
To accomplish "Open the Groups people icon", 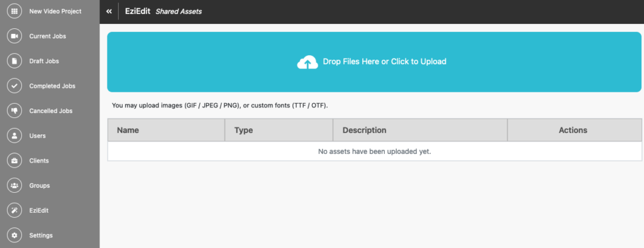I will click(14, 185).
